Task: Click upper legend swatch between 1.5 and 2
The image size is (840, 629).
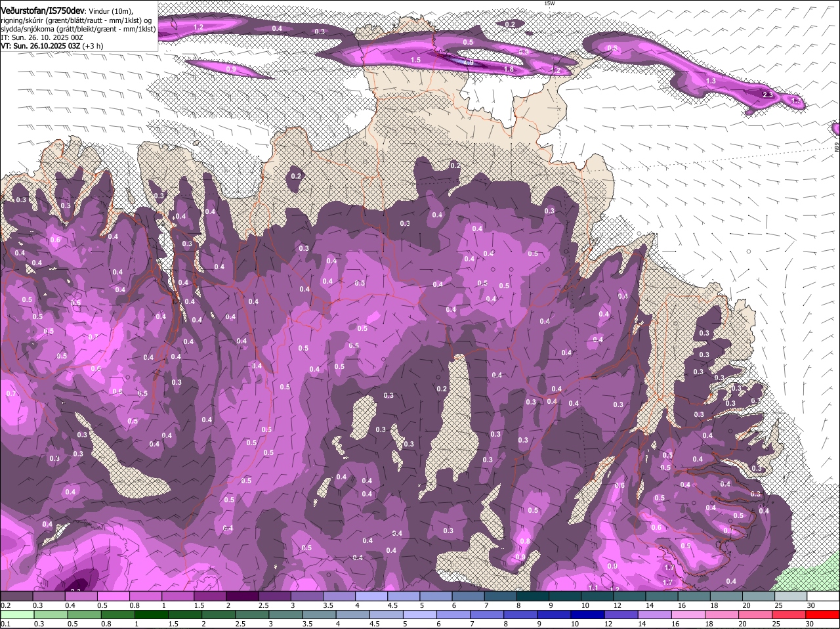Action: point(210,596)
